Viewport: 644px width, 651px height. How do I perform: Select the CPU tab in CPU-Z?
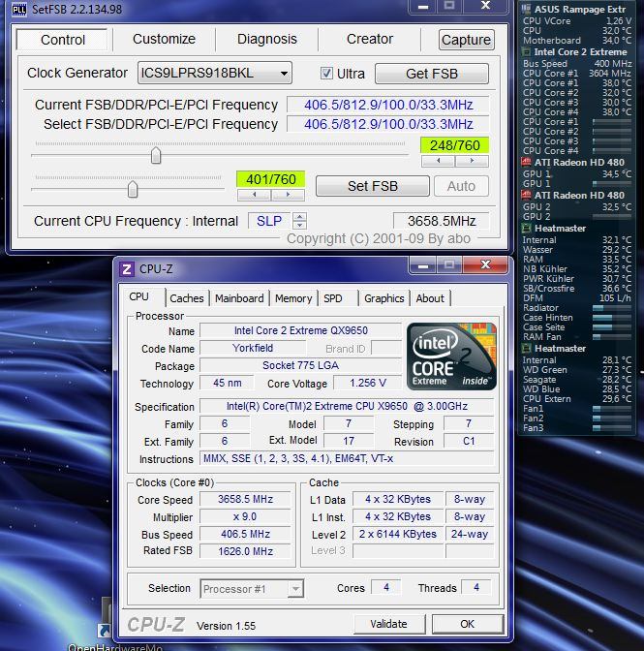pos(139,296)
